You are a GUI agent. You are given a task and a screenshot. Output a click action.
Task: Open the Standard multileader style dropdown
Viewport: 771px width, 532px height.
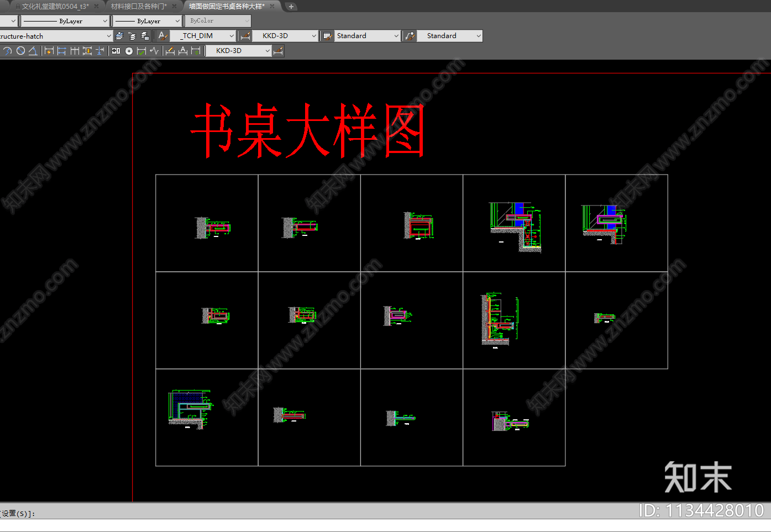point(449,36)
